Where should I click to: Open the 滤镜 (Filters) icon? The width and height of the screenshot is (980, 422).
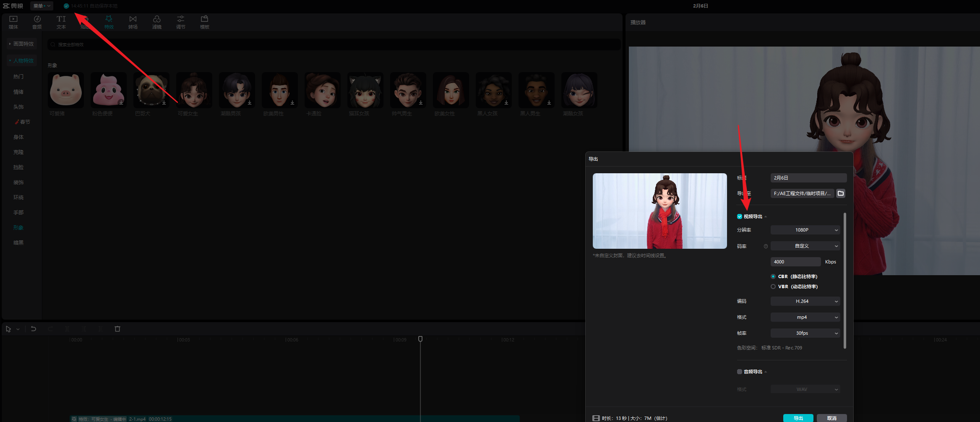157,22
